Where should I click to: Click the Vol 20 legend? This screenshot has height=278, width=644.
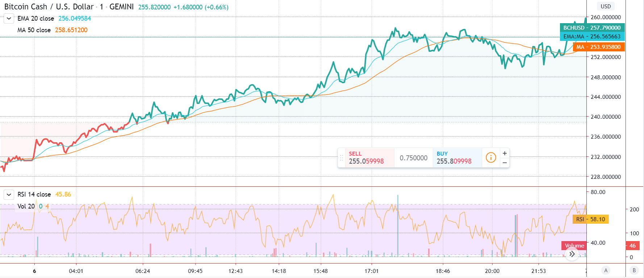coord(26,206)
